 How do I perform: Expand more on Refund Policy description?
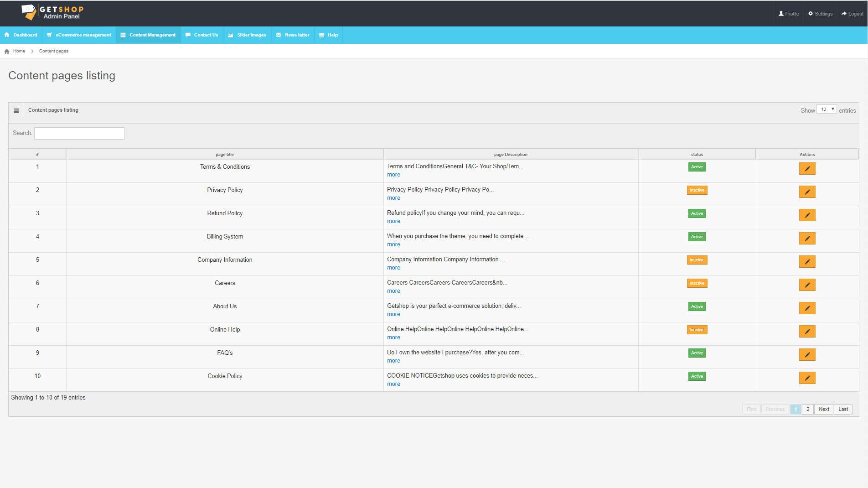393,221
